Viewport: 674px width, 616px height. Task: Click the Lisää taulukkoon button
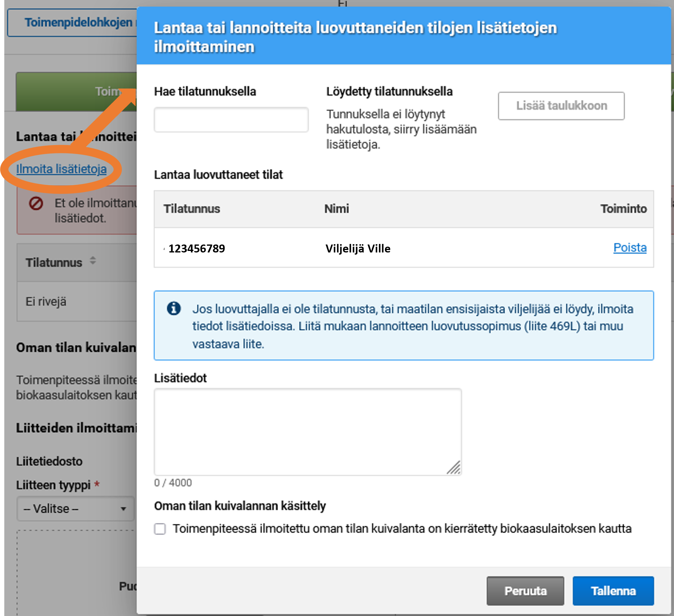tap(561, 106)
